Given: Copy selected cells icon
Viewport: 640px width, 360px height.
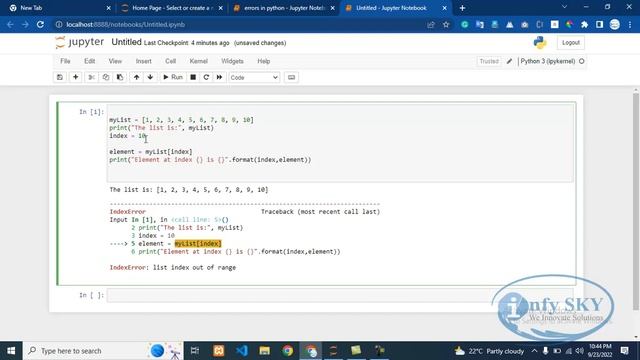Looking at the screenshot, I should click(106, 77).
